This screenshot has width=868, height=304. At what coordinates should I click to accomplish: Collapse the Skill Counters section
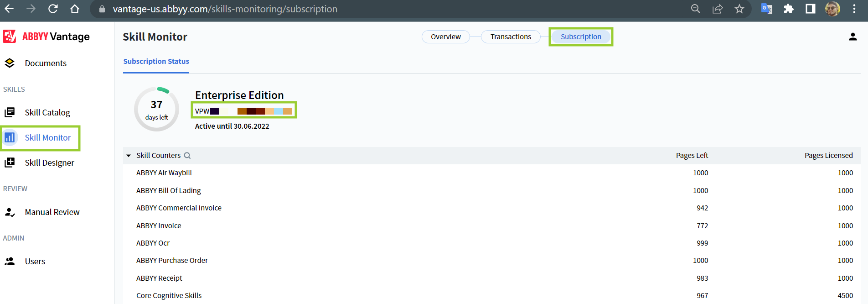(x=129, y=156)
